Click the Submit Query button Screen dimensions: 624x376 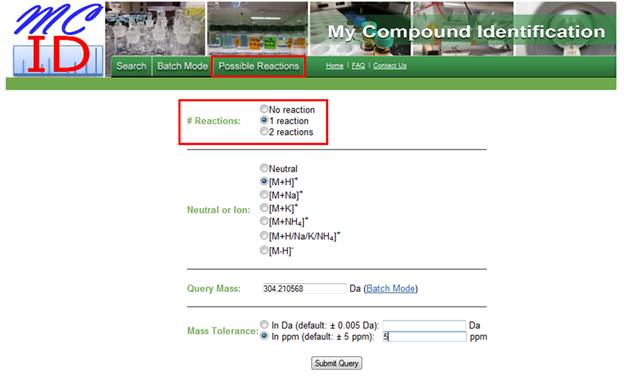[x=336, y=363]
